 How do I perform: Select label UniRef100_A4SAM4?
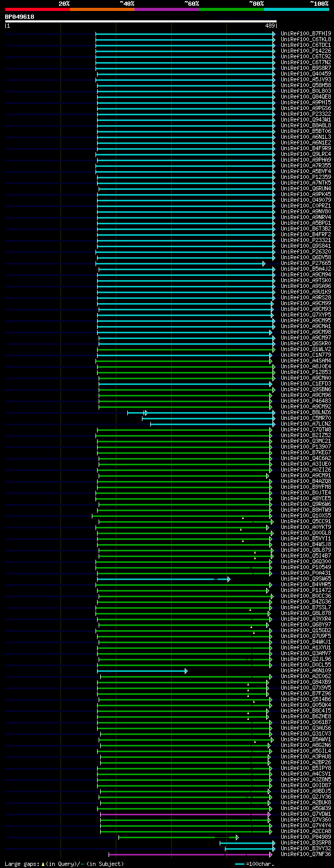(x=306, y=360)
